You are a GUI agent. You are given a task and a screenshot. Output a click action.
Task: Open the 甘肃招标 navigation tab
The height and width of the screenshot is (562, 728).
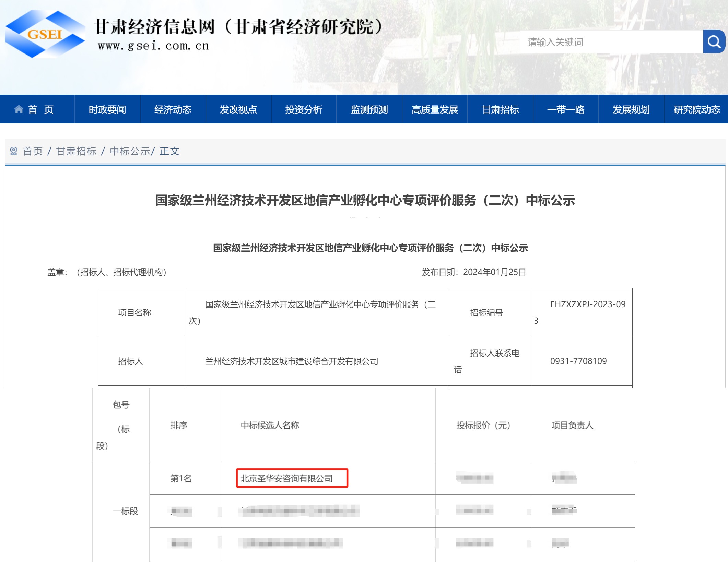pos(500,110)
